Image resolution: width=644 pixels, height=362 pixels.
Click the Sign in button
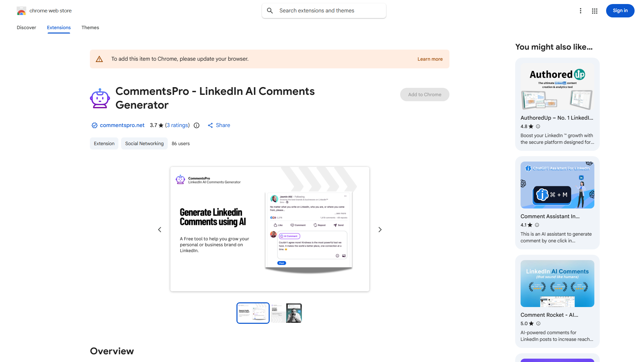click(620, 10)
